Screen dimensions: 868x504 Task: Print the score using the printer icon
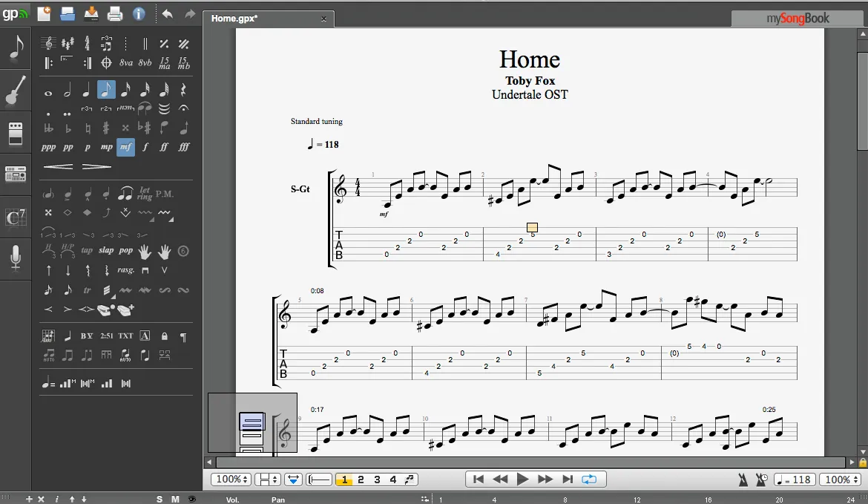[x=114, y=13]
